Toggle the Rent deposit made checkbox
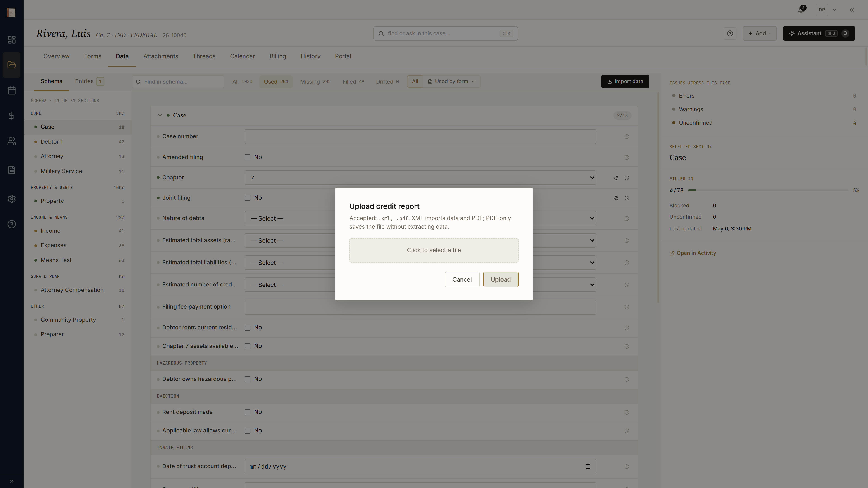 click(247, 412)
